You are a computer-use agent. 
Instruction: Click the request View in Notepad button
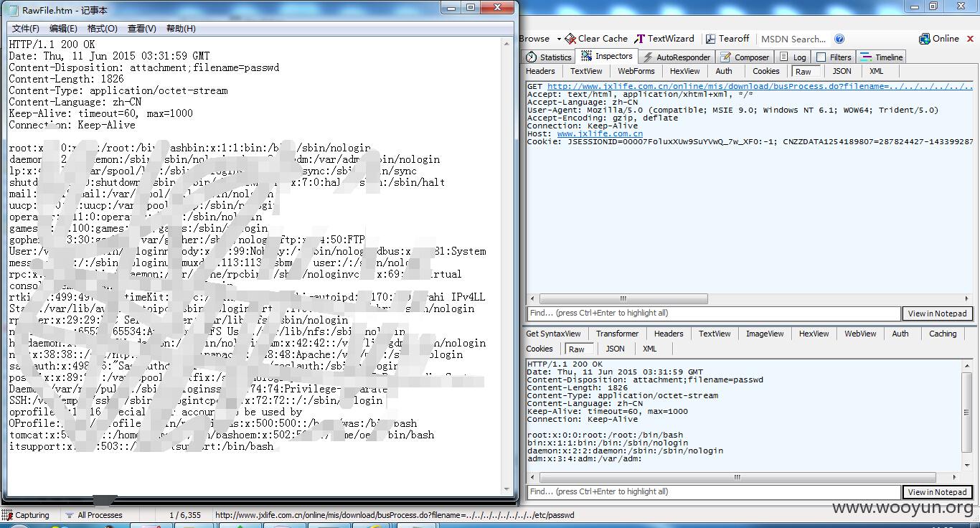pyautogui.click(x=937, y=313)
